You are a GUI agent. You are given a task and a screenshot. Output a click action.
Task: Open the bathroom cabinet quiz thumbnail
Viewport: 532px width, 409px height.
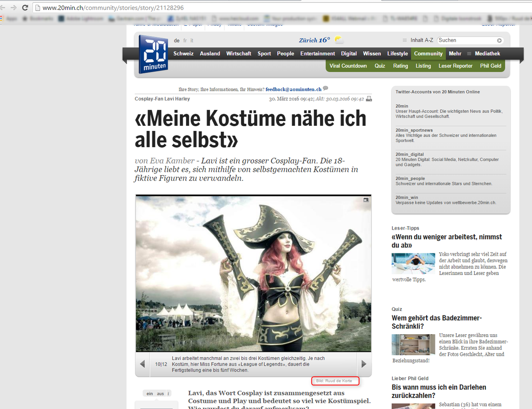tap(413, 344)
